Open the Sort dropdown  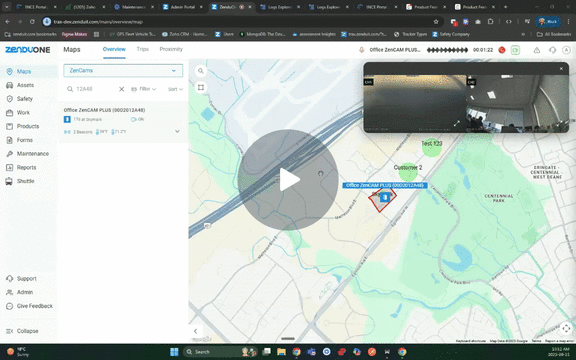[x=175, y=89]
